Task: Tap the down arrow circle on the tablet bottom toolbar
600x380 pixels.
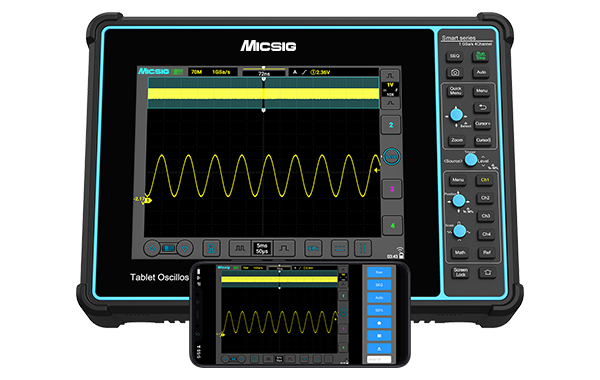Action: tap(185, 248)
